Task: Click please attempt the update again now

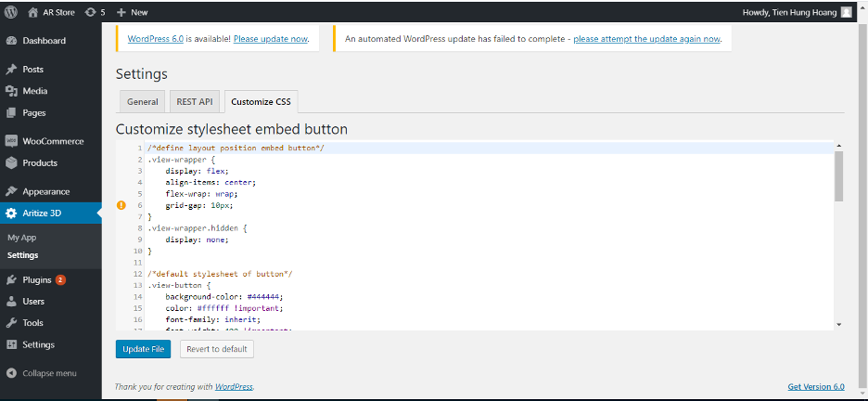Action: click(646, 39)
